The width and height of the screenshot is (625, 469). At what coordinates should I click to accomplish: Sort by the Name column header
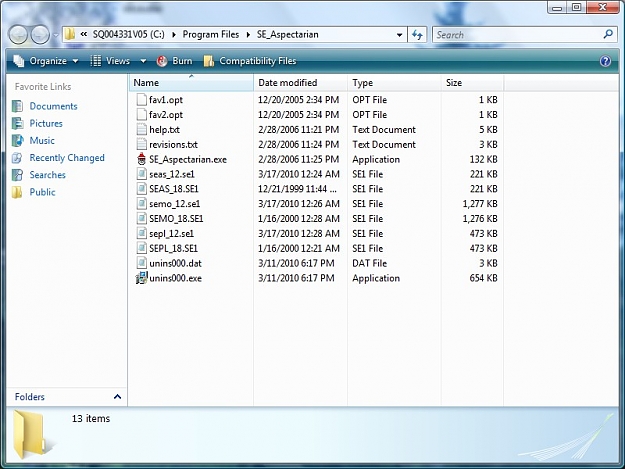pyautogui.click(x=191, y=83)
